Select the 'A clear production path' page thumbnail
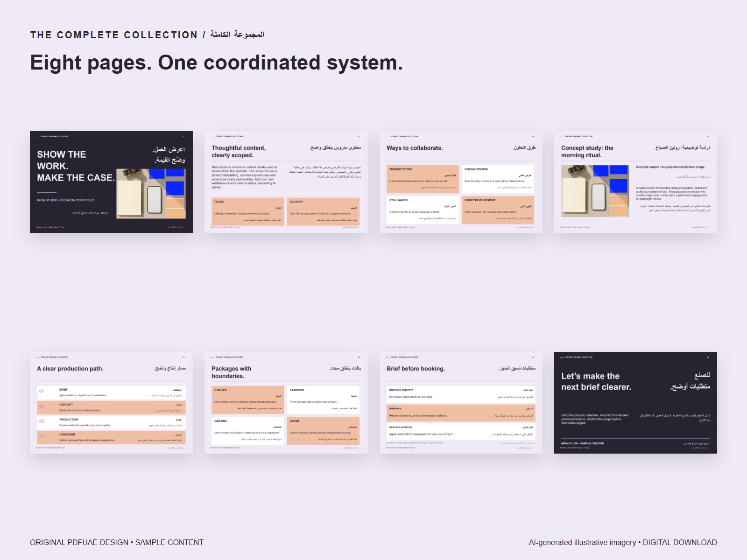This screenshot has height=560, width=747. point(111,403)
